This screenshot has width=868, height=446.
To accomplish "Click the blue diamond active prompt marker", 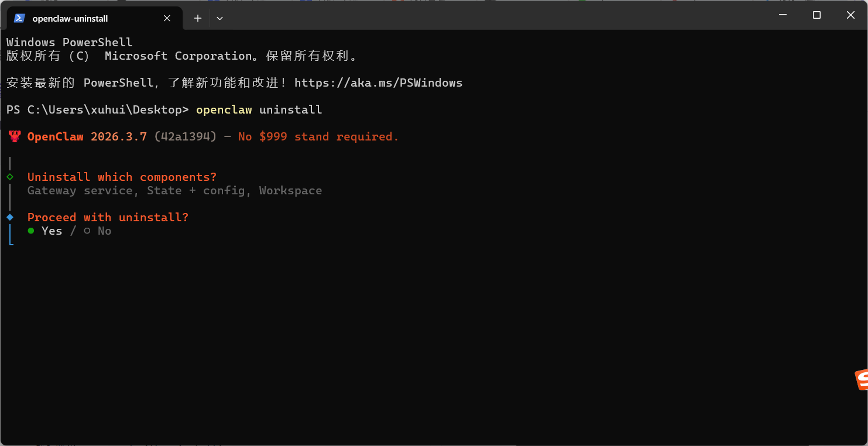I will [10, 217].
